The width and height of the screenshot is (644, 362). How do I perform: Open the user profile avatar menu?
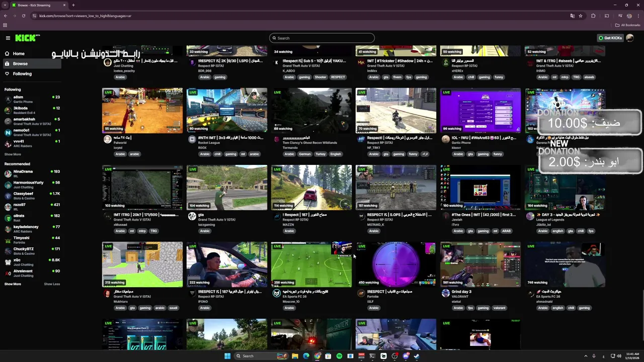[x=630, y=38]
